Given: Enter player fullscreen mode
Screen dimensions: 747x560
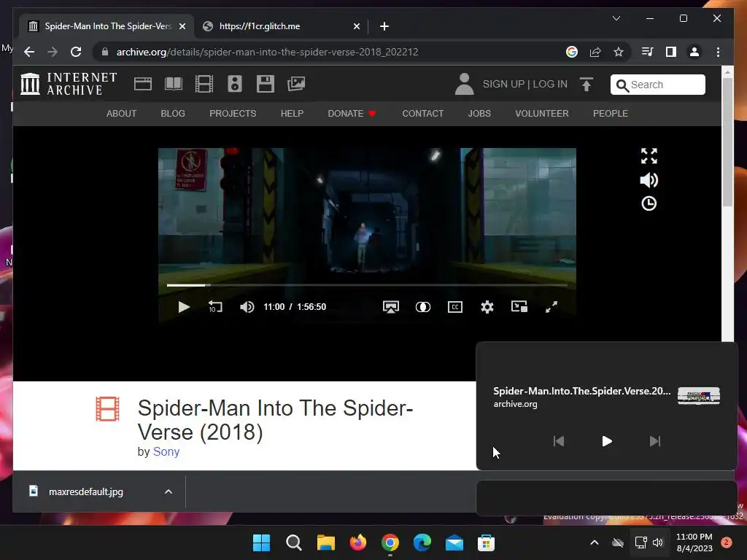Looking at the screenshot, I should coord(551,307).
